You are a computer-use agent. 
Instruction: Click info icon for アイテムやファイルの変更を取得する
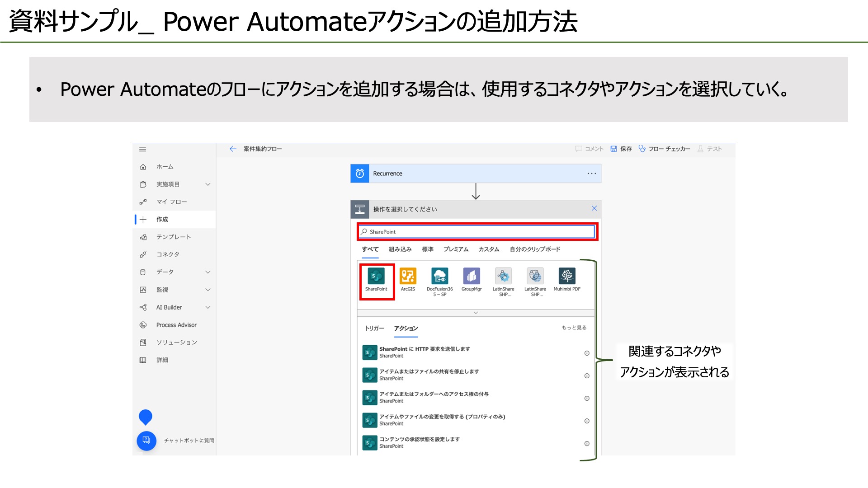pyautogui.click(x=587, y=421)
